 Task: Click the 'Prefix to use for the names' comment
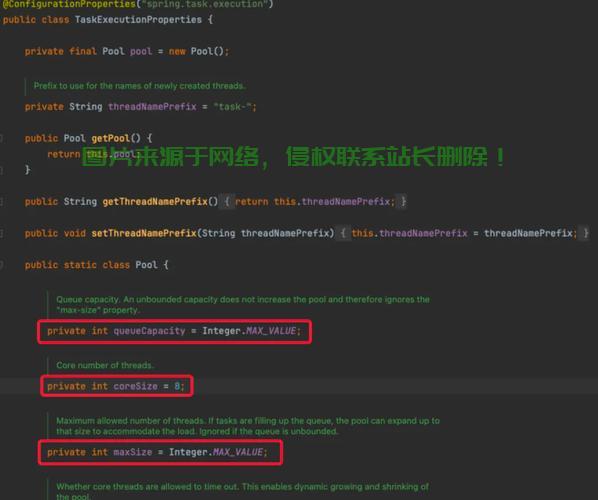click(139, 86)
